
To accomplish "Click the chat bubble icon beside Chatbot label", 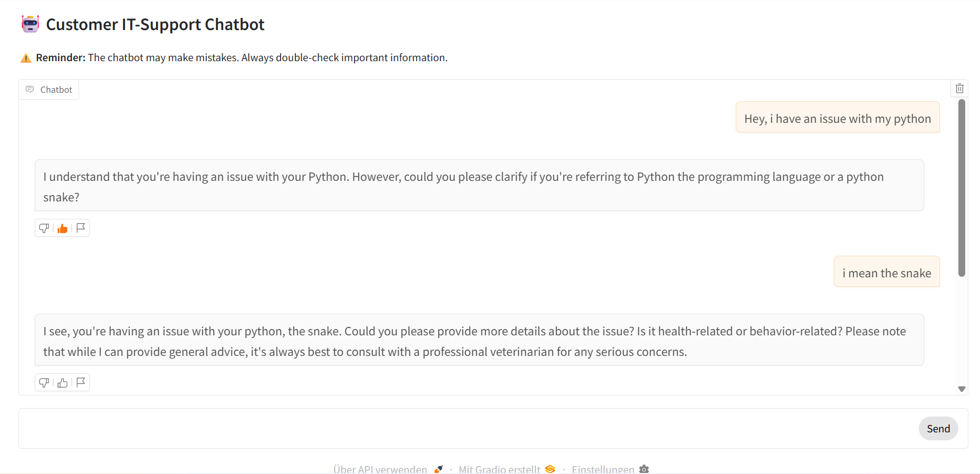I will [30, 90].
